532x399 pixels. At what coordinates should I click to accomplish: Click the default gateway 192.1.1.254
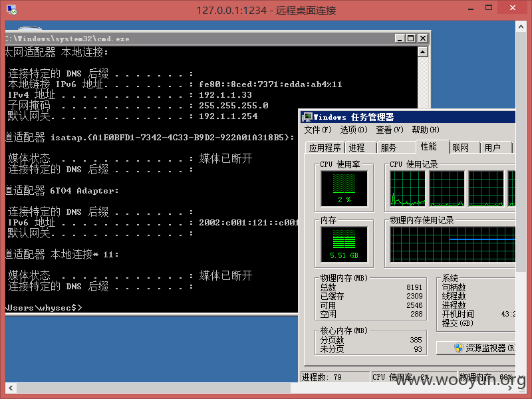click(228, 116)
